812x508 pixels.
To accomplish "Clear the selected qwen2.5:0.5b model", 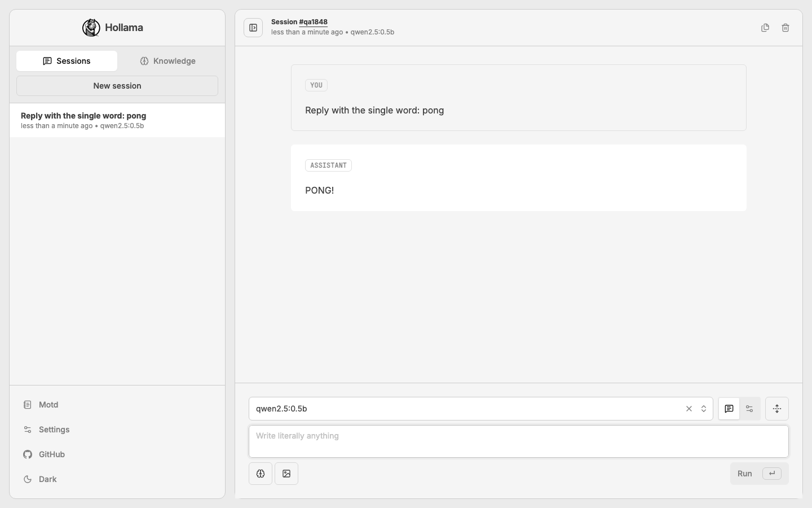I will [x=689, y=409].
